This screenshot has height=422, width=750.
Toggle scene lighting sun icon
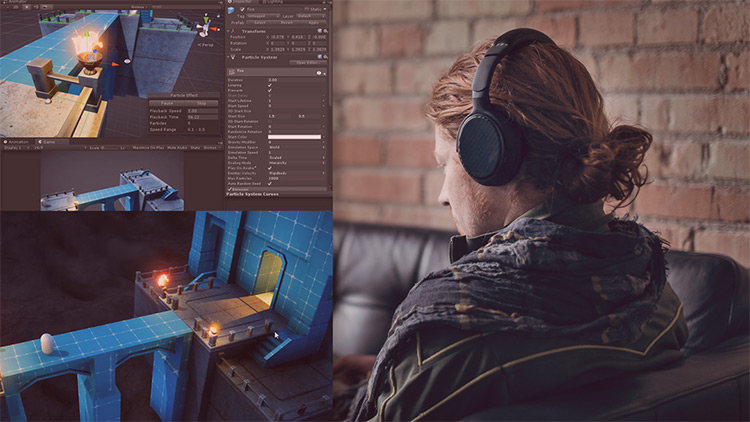coord(27,7)
